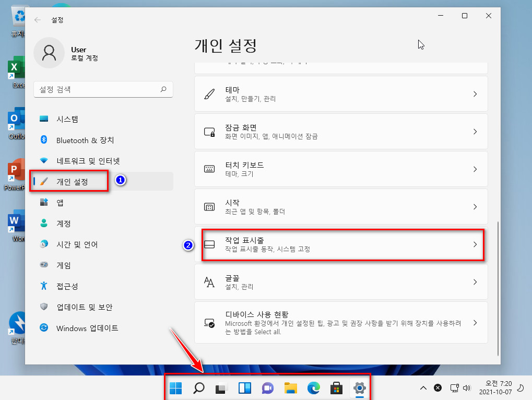The image size is (532, 400).
Task: Launch Task View from taskbar
Action: [x=221, y=388]
